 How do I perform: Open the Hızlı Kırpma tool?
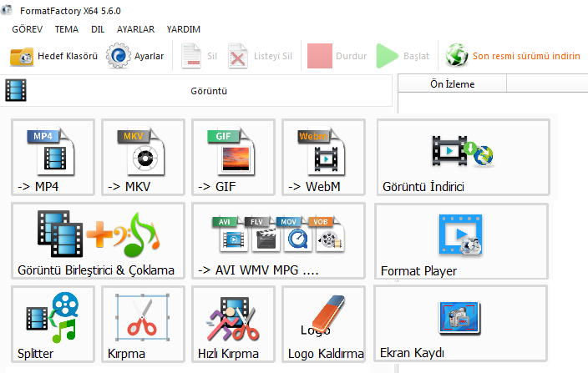click(233, 325)
